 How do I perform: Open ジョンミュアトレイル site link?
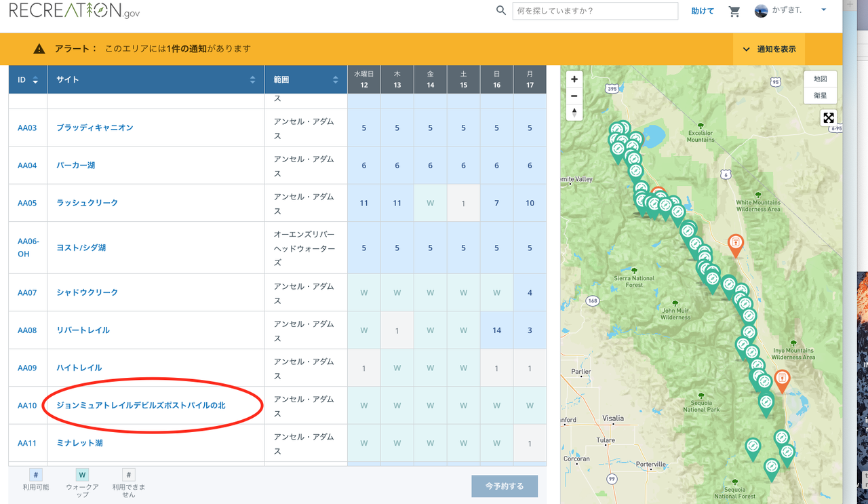click(x=141, y=406)
